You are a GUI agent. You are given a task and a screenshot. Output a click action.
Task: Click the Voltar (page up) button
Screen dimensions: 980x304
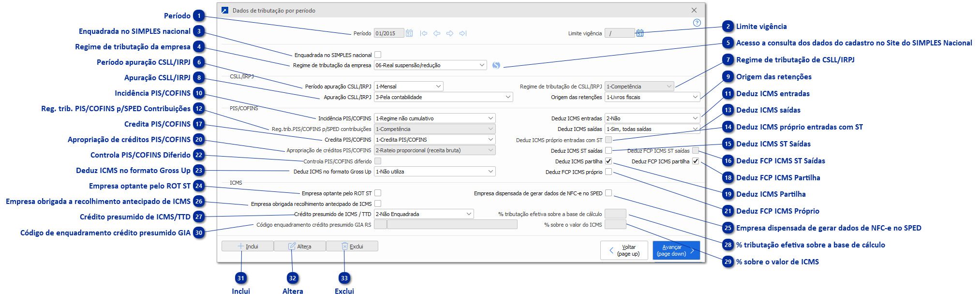click(624, 250)
